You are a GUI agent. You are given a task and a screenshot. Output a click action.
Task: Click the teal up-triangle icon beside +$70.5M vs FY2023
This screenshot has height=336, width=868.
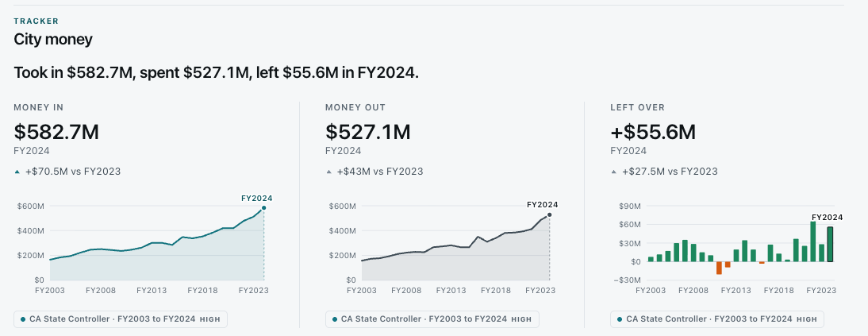click(x=17, y=172)
